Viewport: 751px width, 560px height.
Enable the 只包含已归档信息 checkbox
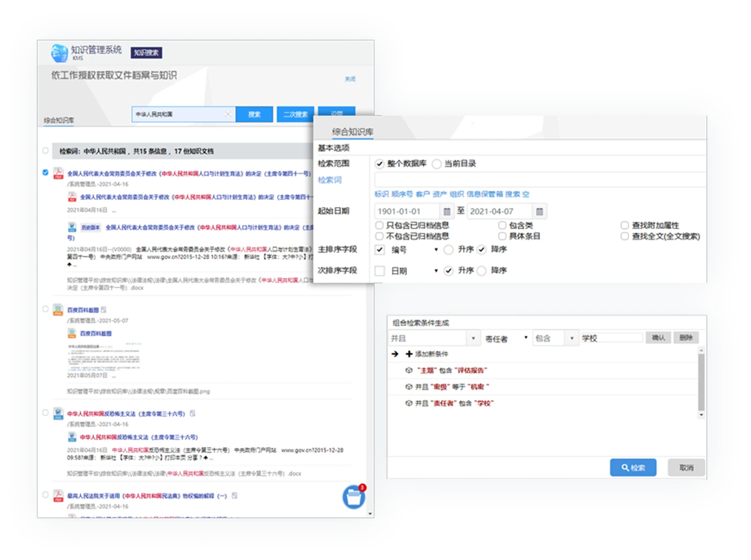pyautogui.click(x=380, y=225)
